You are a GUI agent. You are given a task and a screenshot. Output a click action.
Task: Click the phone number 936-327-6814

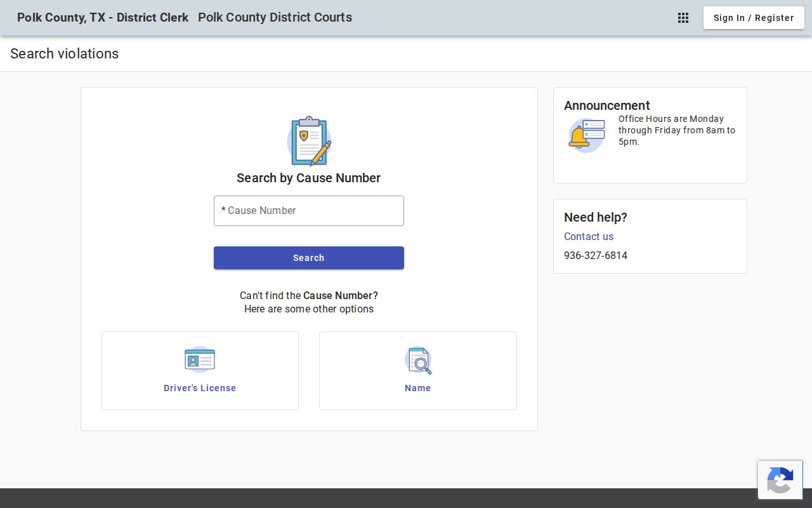point(596,255)
